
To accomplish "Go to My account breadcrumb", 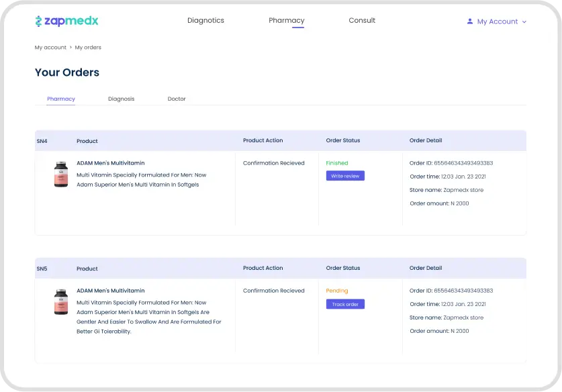I will pyautogui.click(x=50, y=47).
